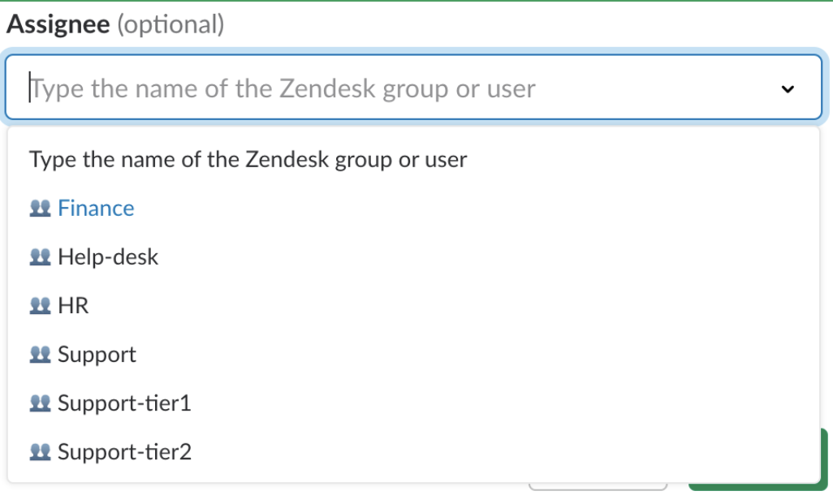This screenshot has width=833, height=504.
Task: Select the Finance group option
Action: (x=96, y=209)
